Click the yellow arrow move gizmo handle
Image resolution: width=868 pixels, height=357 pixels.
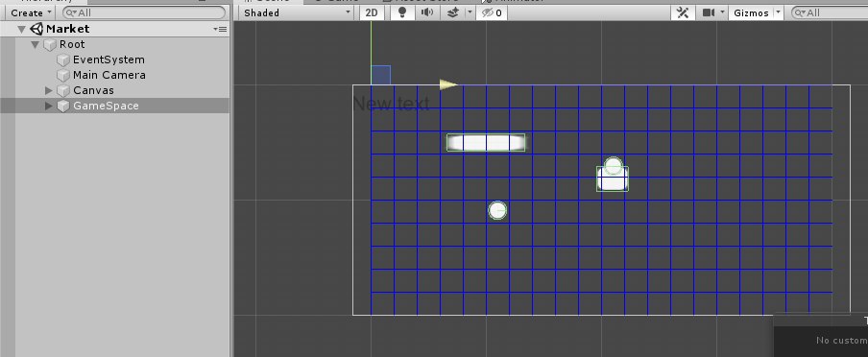click(x=448, y=84)
